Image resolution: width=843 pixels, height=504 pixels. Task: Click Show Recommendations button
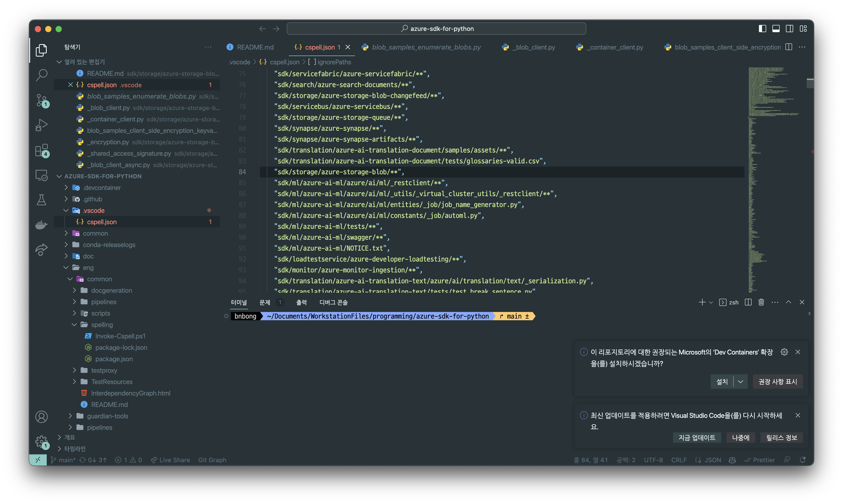point(778,382)
